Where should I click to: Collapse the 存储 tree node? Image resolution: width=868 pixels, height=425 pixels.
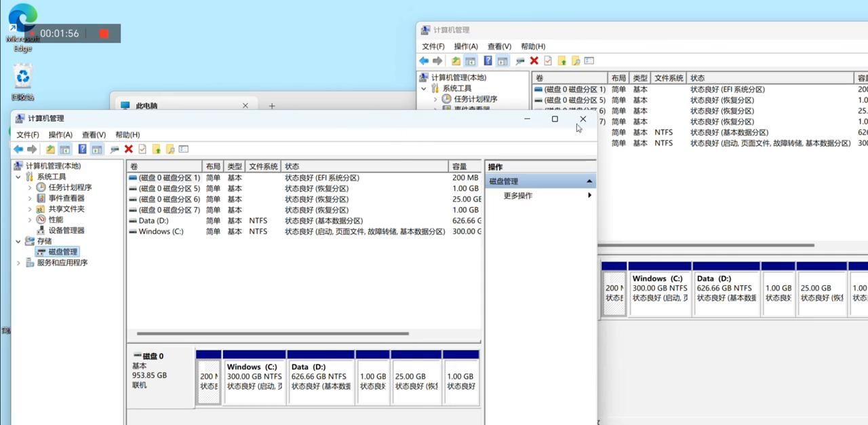(18, 241)
